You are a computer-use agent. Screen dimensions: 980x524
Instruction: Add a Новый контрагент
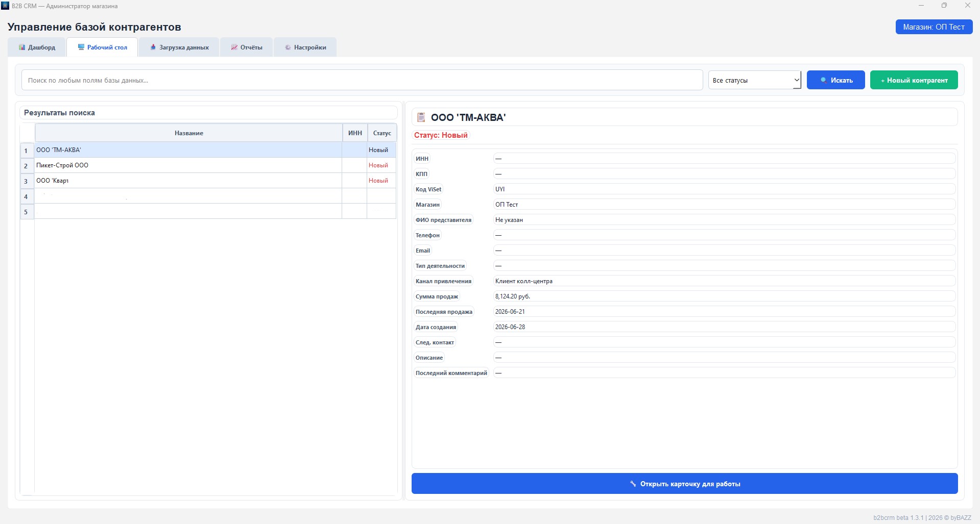point(914,80)
